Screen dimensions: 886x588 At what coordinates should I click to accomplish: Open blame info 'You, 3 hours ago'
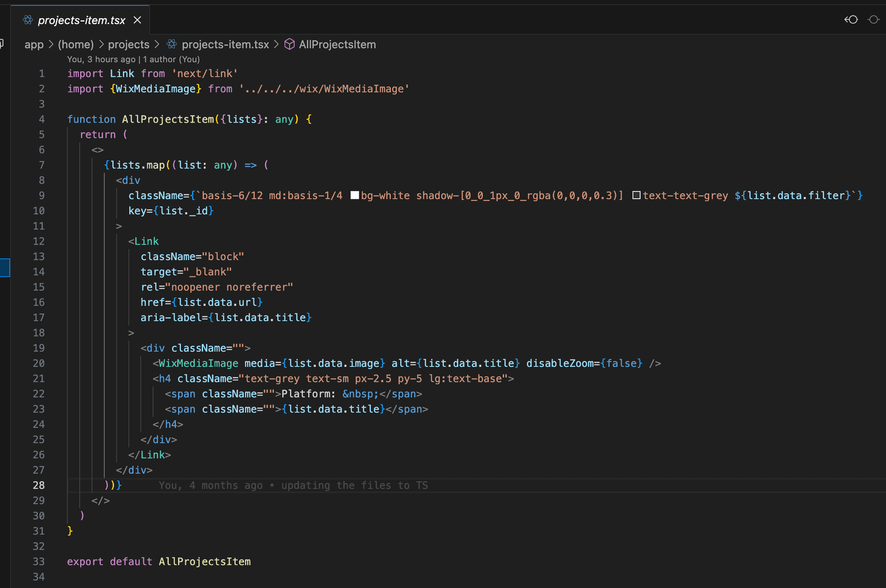[x=102, y=59]
